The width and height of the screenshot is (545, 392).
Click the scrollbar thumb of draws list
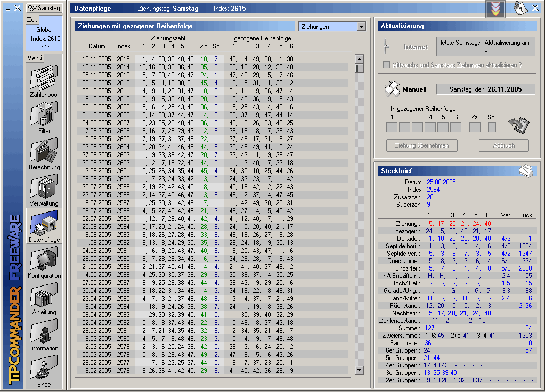click(x=360, y=68)
